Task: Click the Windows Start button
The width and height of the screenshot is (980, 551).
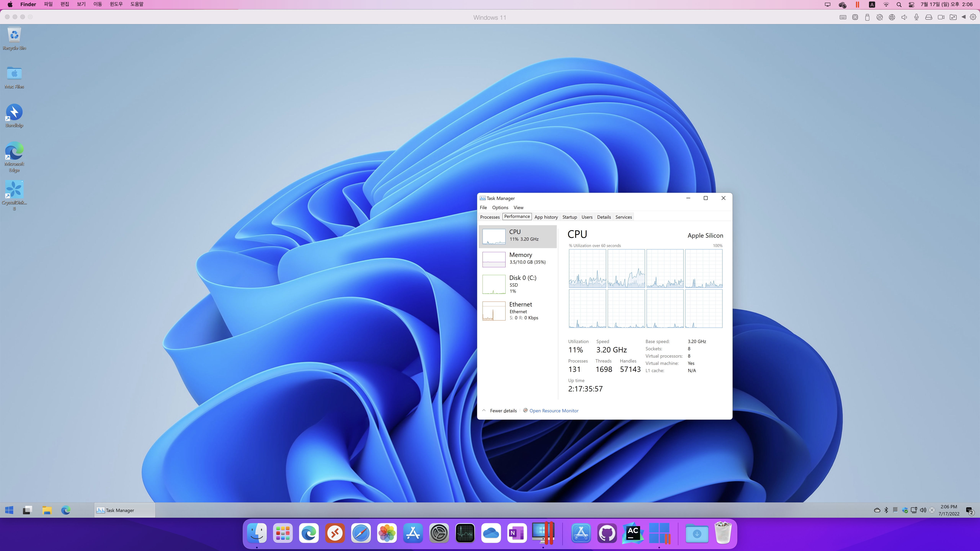Action: coord(9,510)
